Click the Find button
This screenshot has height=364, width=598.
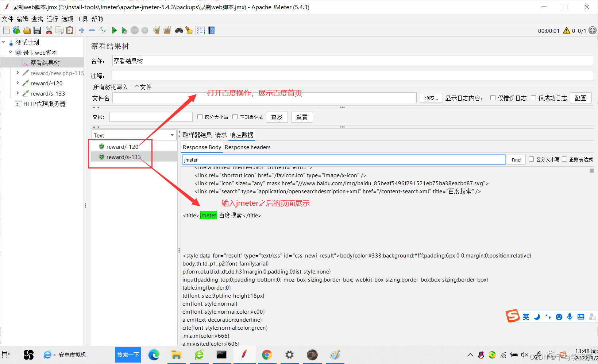click(x=516, y=160)
